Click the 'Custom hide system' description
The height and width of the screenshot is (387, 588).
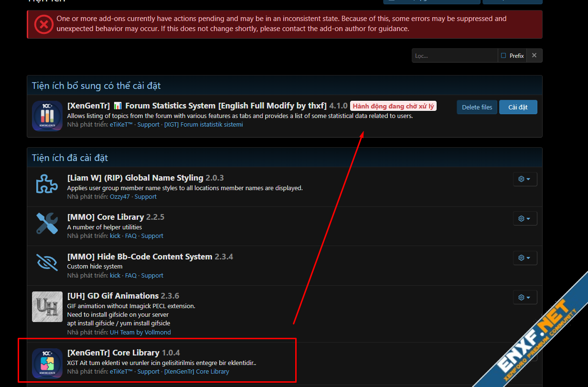[x=95, y=267]
